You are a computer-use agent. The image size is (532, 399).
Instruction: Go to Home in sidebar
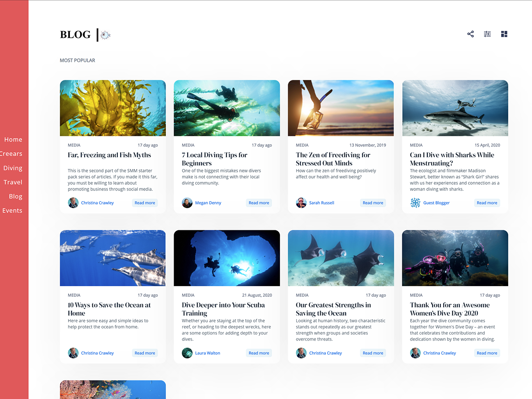click(13, 140)
